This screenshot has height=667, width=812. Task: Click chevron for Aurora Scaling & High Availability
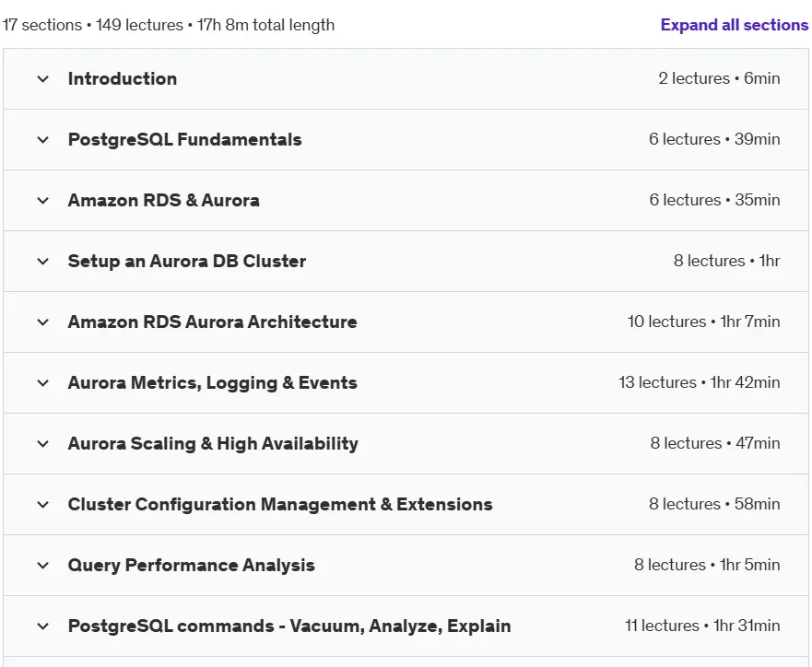point(43,444)
